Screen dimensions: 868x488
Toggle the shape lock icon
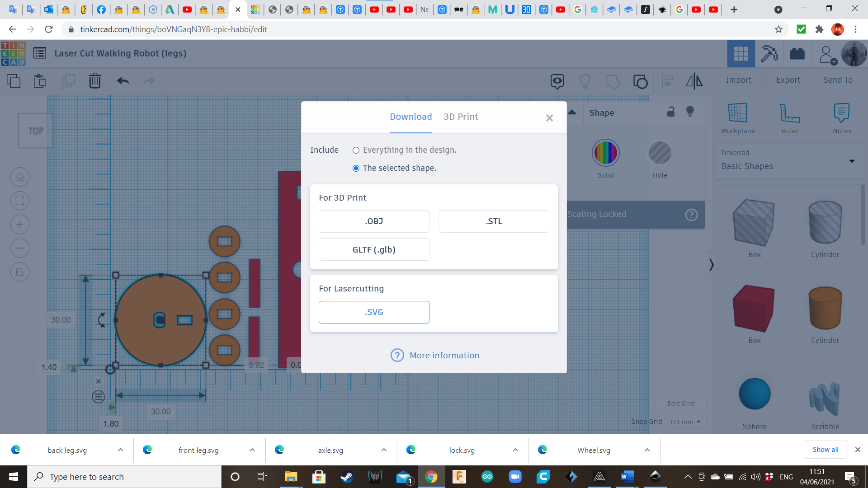pyautogui.click(x=671, y=112)
